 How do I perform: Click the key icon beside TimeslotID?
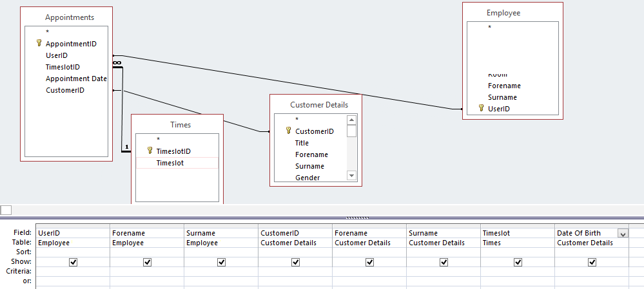click(150, 151)
